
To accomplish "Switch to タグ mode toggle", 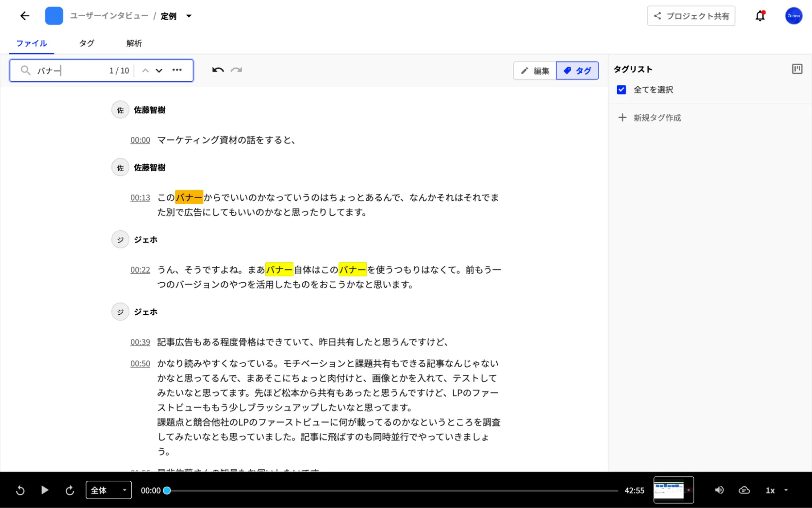I will click(x=577, y=70).
